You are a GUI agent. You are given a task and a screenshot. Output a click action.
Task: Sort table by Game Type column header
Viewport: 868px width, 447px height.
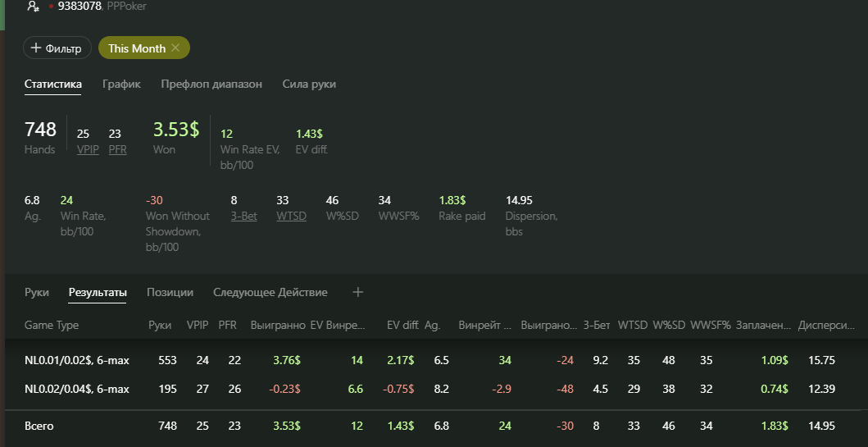coord(52,325)
